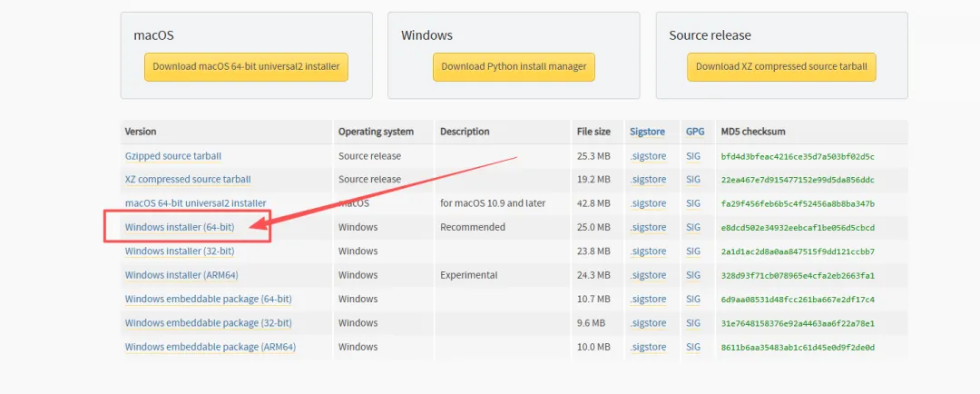Open .sigstore link for Windows installer (32-bit)
The height and width of the screenshot is (394, 980).
pyautogui.click(x=648, y=251)
